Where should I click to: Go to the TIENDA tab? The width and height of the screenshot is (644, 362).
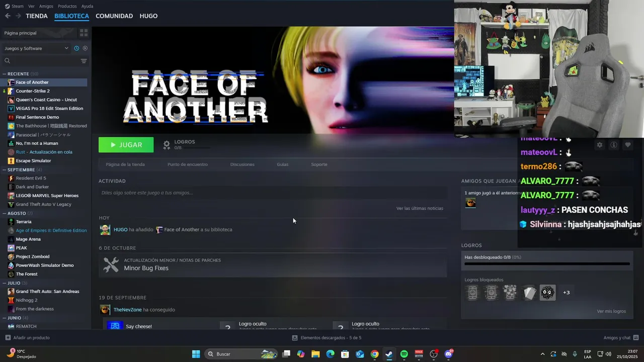click(37, 16)
